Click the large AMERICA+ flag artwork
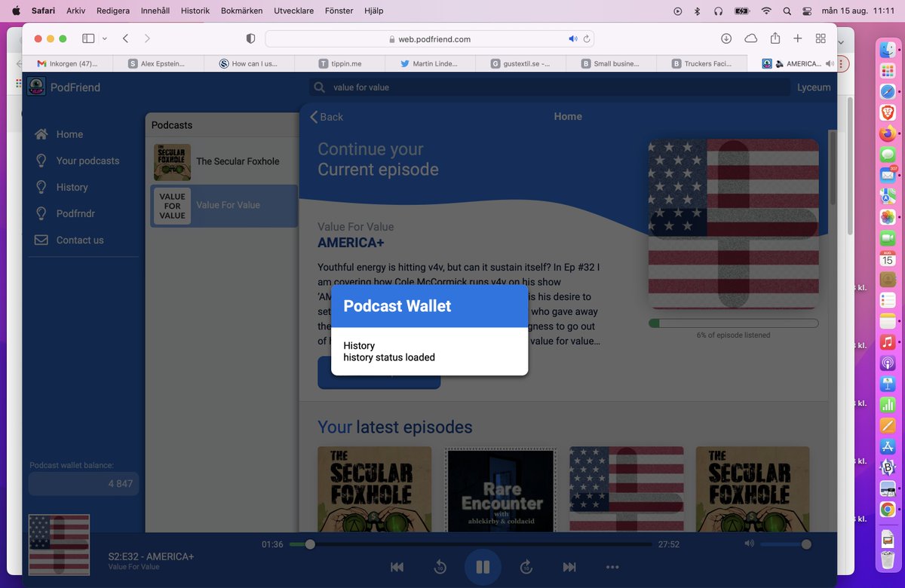905x588 pixels. point(733,224)
